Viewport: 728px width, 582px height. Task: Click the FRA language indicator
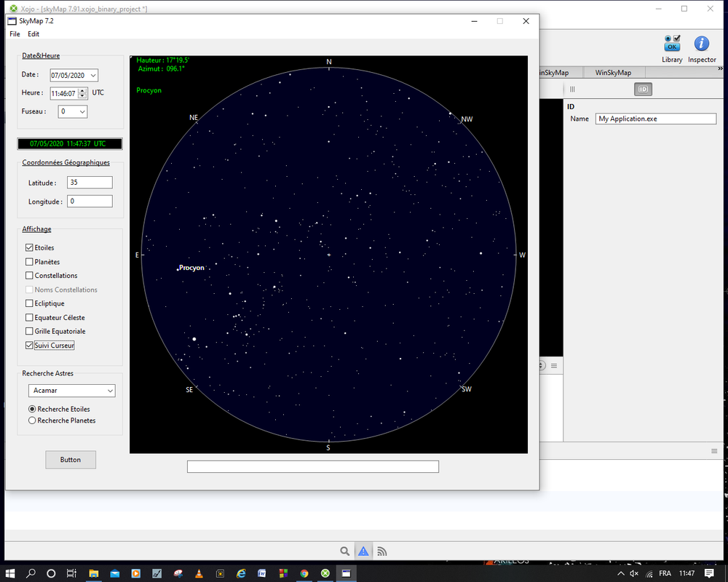pyautogui.click(x=665, y=574)
